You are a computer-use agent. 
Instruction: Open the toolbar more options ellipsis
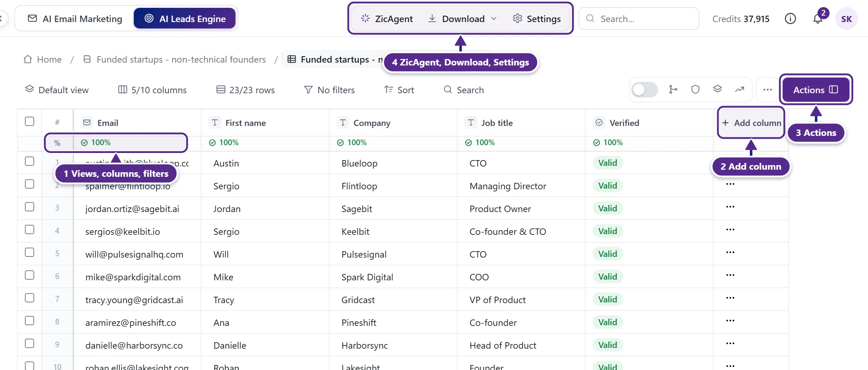coord(767,90)
